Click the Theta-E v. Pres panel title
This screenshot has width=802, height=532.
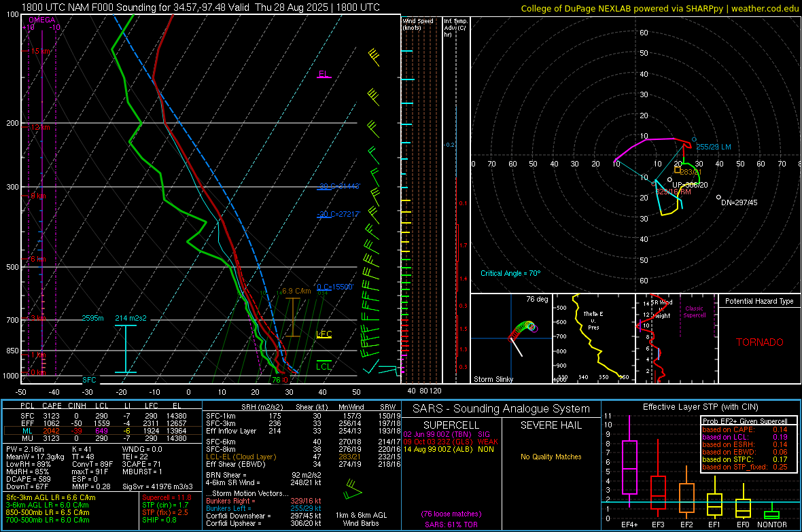point(593,320)
